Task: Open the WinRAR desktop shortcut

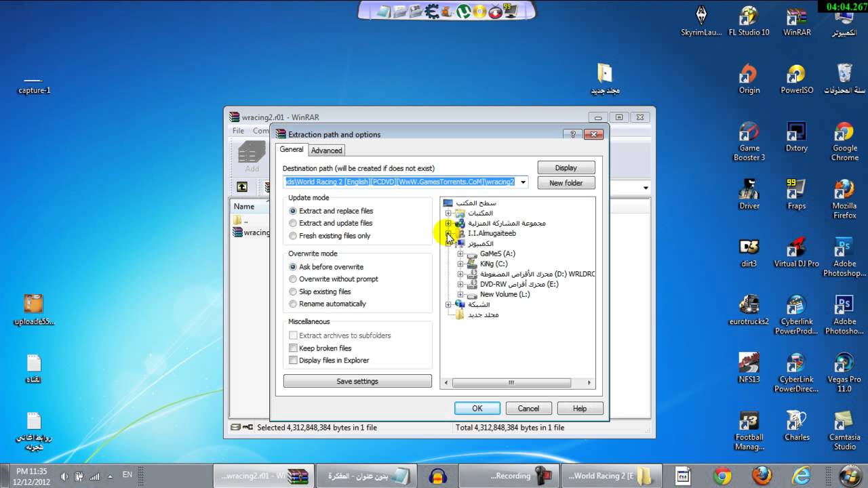Action: point(797,22)
